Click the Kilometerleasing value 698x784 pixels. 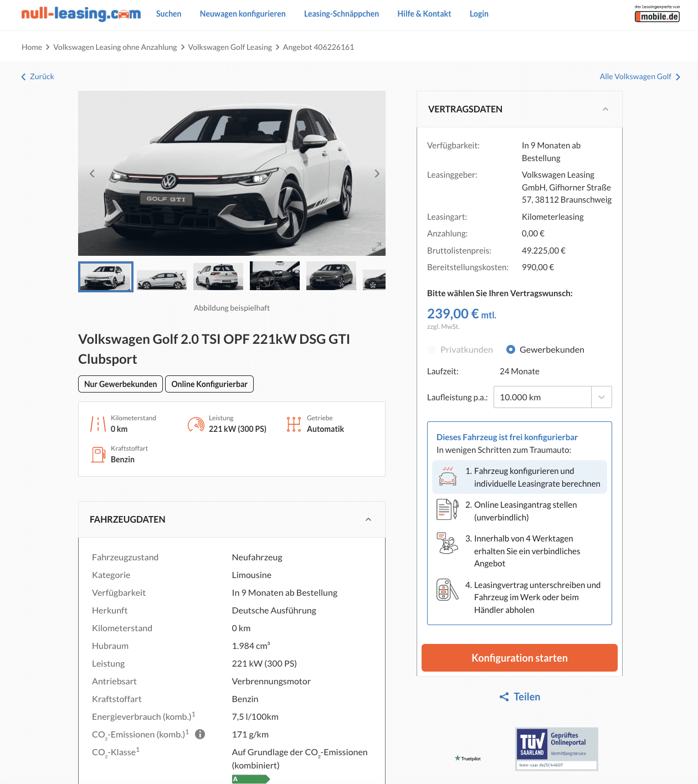[x=553, y=216]
